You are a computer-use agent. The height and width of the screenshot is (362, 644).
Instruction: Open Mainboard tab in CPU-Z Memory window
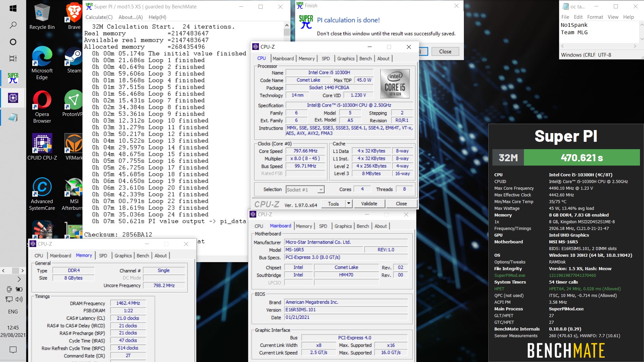pyautogui.click(x=60, y=256)
